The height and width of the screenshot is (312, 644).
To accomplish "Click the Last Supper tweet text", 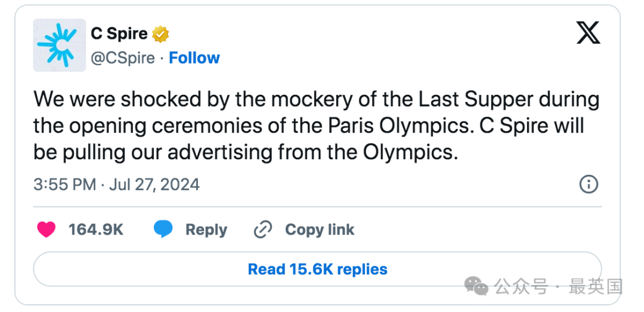I will tap(316, 126).
